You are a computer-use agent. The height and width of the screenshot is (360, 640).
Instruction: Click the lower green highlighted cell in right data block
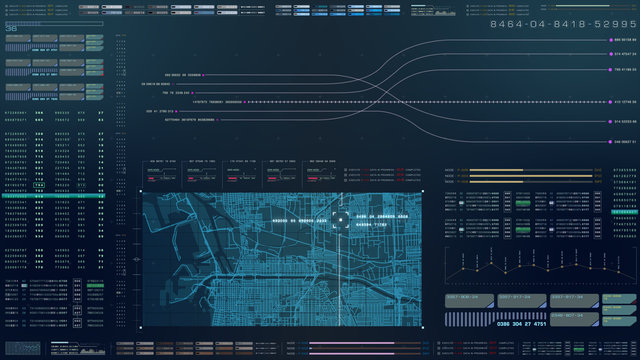pyautogui.click(x=523, y=230)
